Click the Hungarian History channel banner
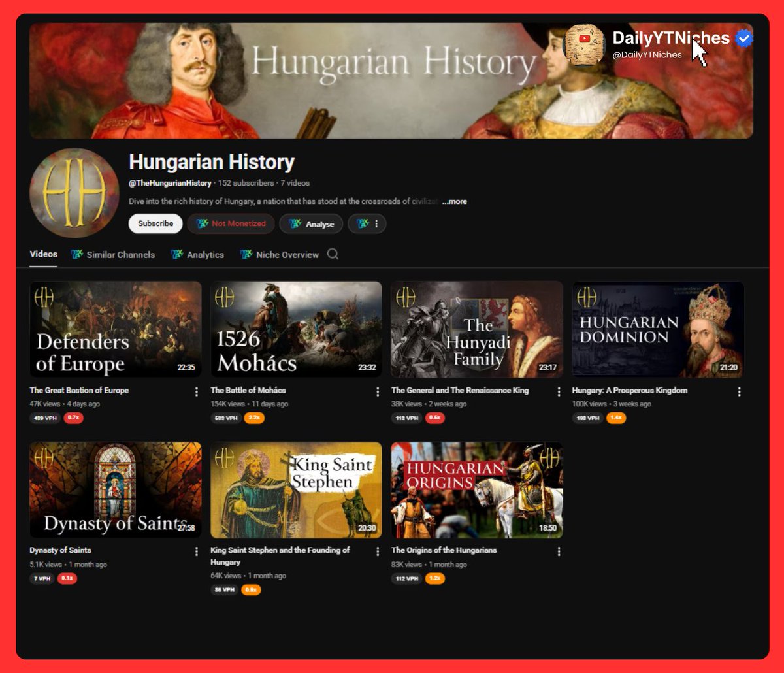Screen dimensions: 784x673 coord(391,81)
